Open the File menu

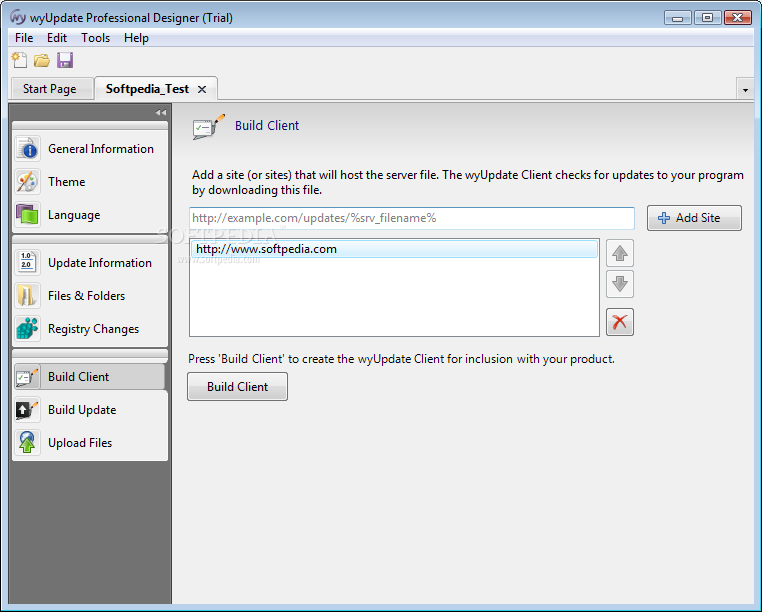click(x=24, y=38)
